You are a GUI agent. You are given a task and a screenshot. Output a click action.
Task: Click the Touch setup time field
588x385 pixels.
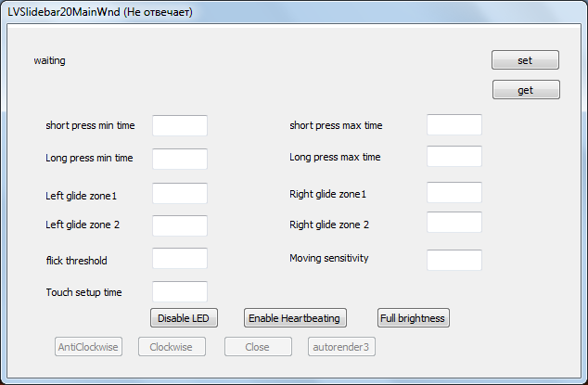click(x=180, y=292)
